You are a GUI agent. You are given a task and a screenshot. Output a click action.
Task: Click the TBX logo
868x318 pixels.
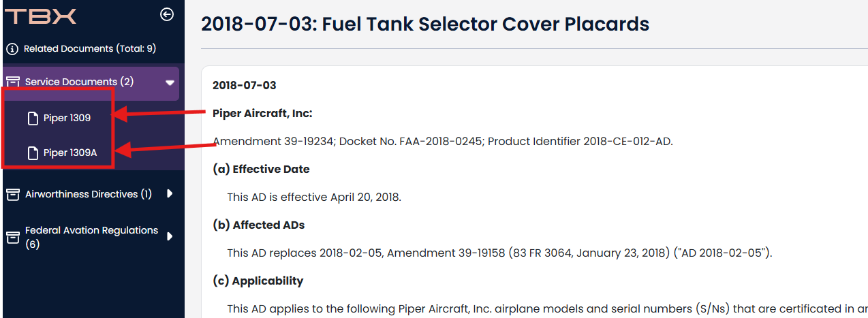click(41, 16)
